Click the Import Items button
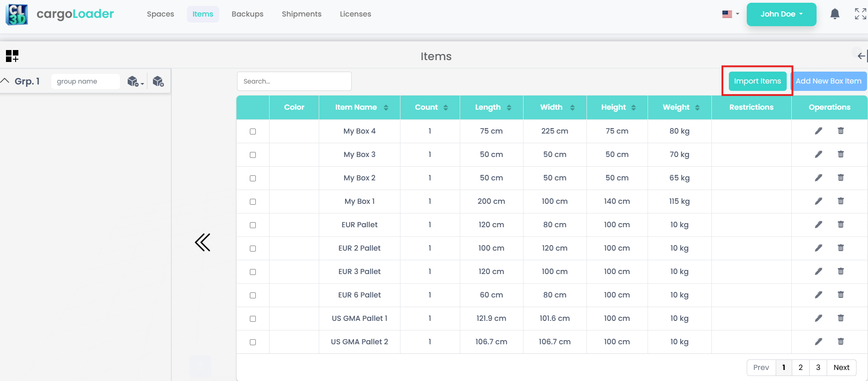The height and width of the screenshot is (381, 868). click(x=757, y=81)
